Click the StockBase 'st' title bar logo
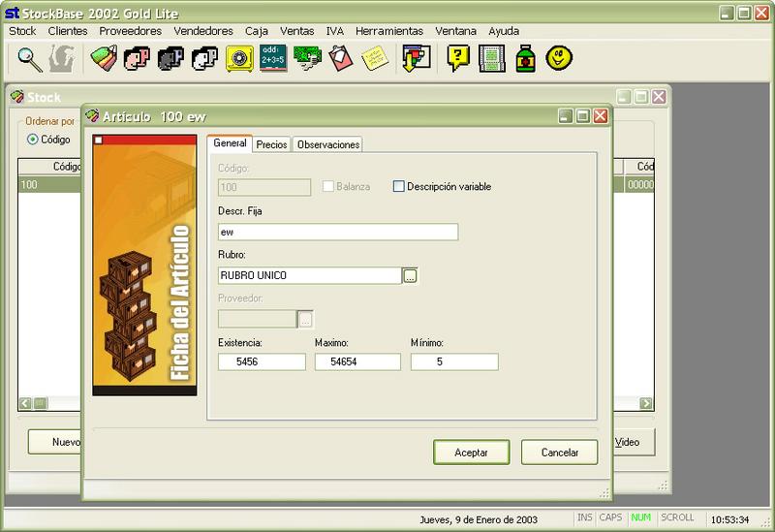The height and width of the screenshot is (532, 775). click(x=12, y=13)
